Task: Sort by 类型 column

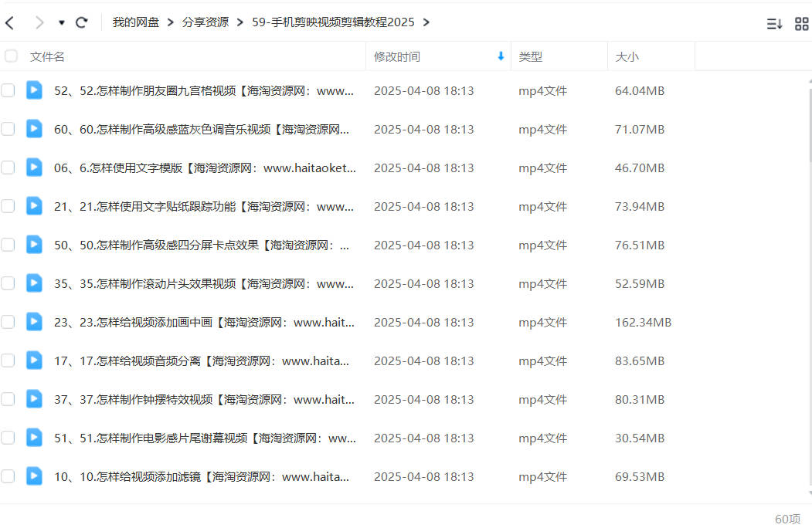Action: click(x=530, y=57)
